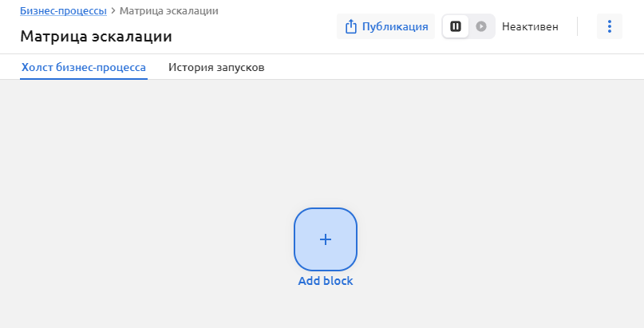
Task: Click the Публикация button text
Action: [x=395, y=26]
